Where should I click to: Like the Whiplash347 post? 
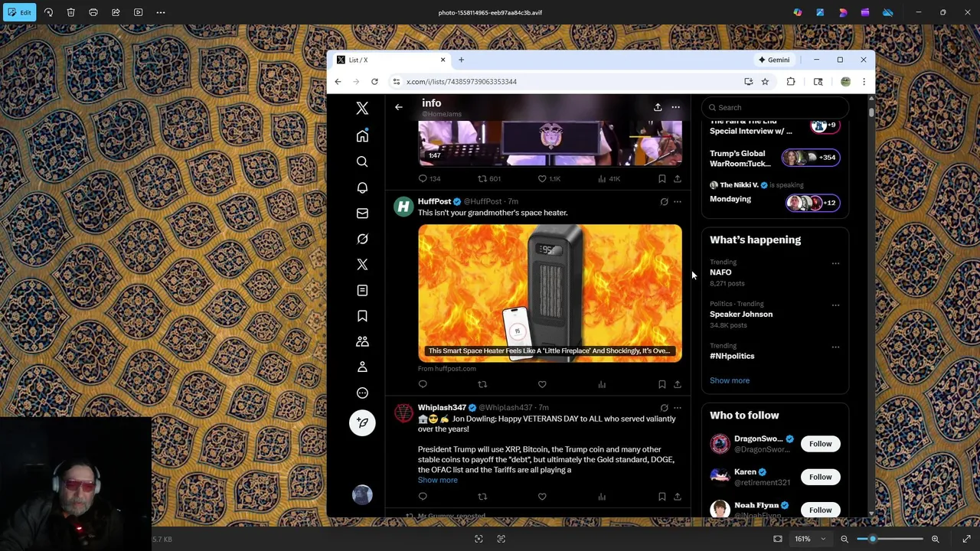coord(542,497)
